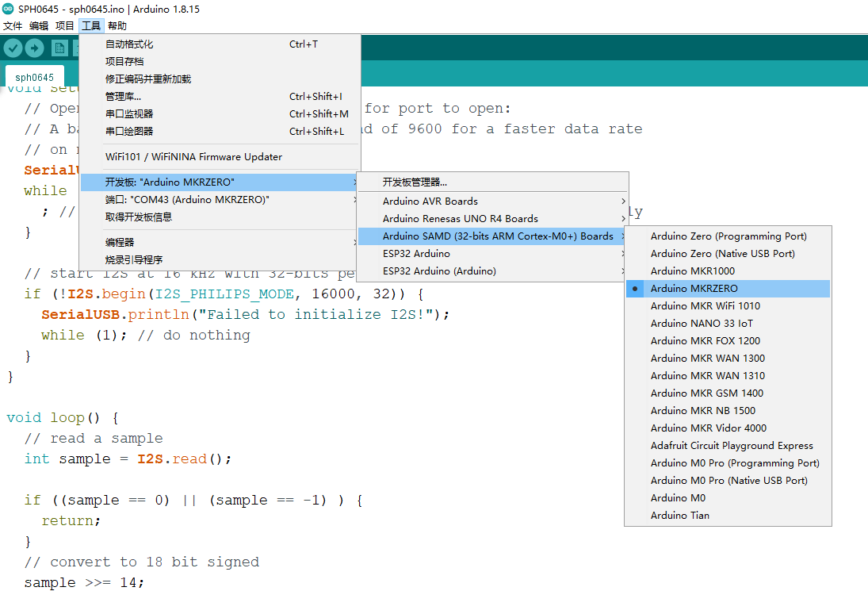Click the I2S.begin(I2S_PHILIPS_MODE line
This screenshot has width=868, height=591.
point(224,294)
